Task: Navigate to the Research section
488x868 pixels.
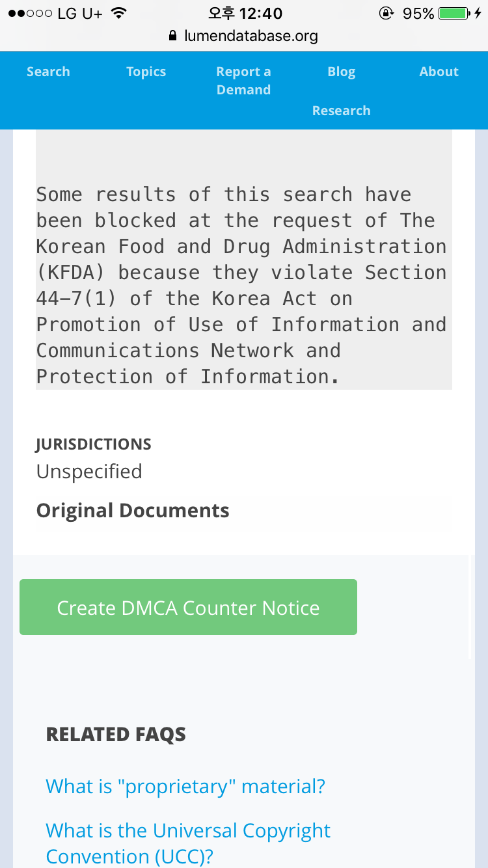Action: pyautogui.click(x=341, y=111)
